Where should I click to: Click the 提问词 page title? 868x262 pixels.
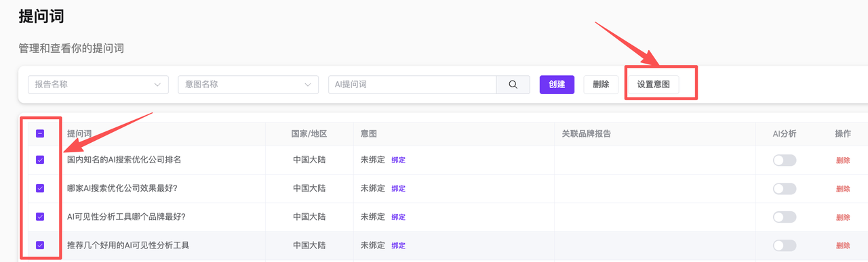coord(41,17)
